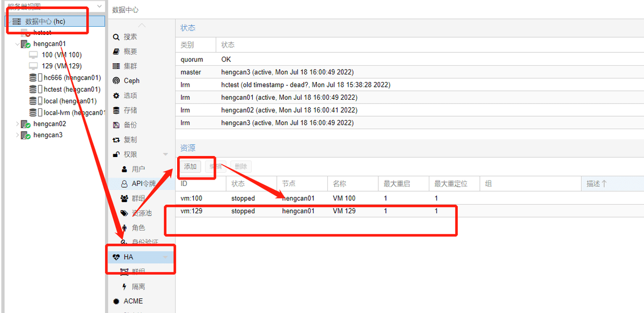This screenshot has width=644, height=313.
Task: Open the 备份 (Backup) section
Action: tap(129, 124)
